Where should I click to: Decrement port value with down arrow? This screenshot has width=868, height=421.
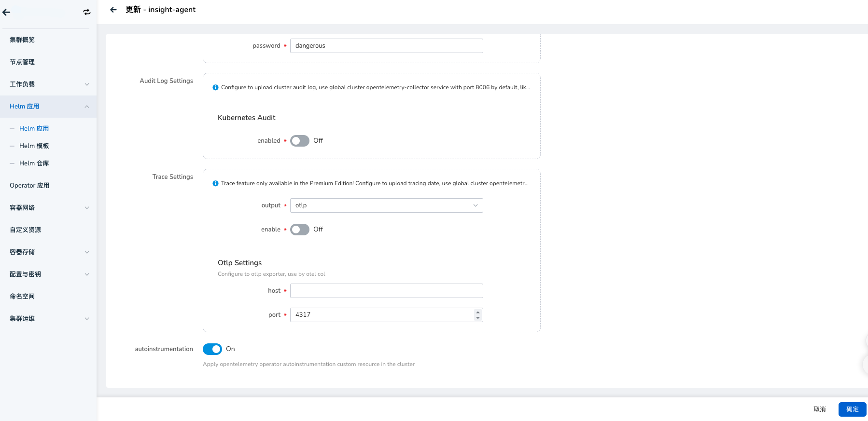(477, 318)
